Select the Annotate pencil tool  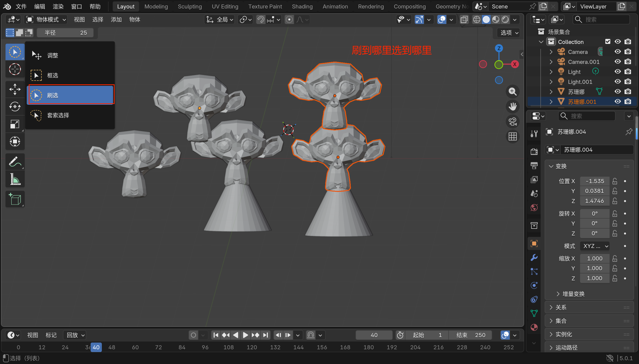click(15, 161)
